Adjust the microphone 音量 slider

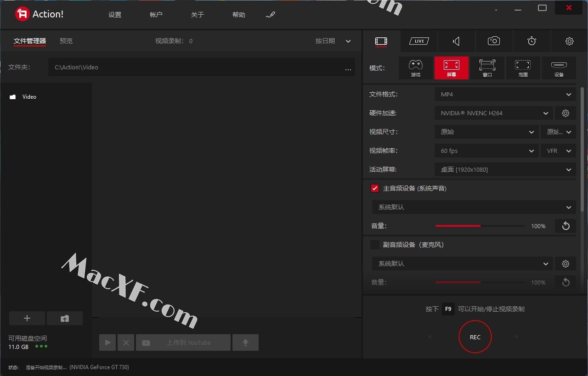tap(480, 282)
